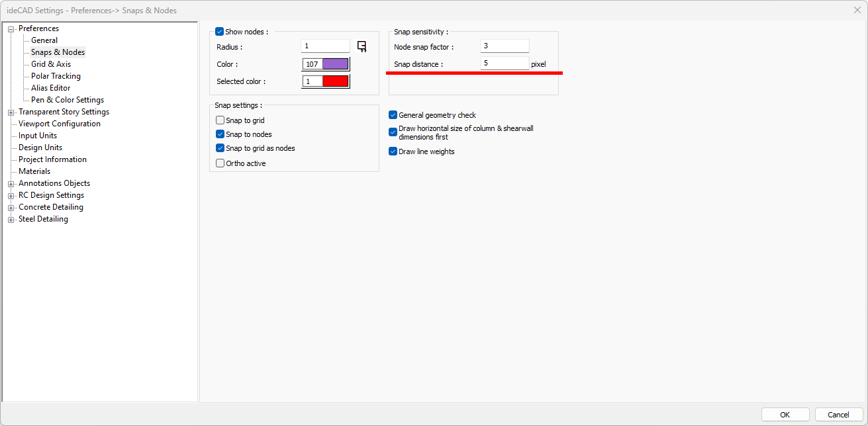Select the RC Design Settings label
868x426 pixels.
point(51,195)
